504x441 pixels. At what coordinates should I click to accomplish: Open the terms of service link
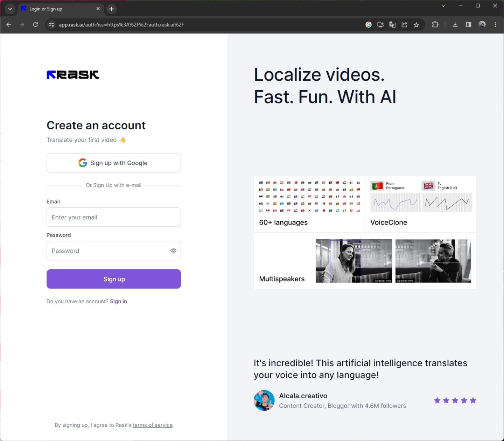coord(153,425)
